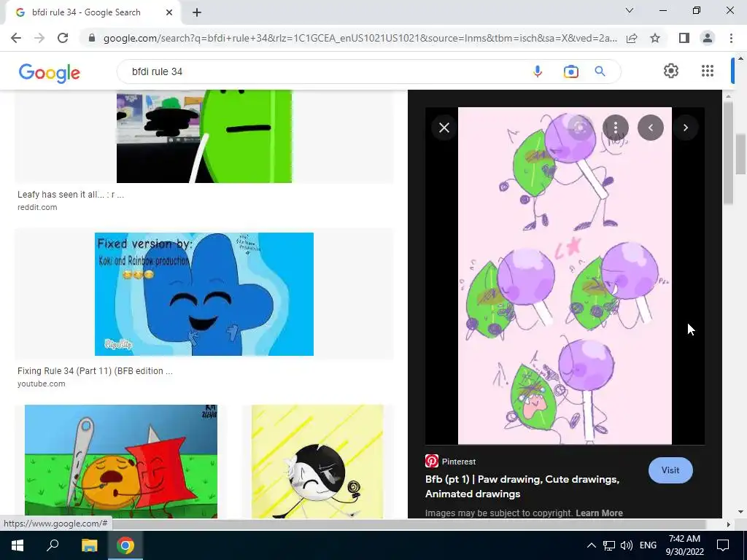The height and width of the screenshot is (560, 747).
Task: Open the Windows notification center
Action: click(723, 545)
